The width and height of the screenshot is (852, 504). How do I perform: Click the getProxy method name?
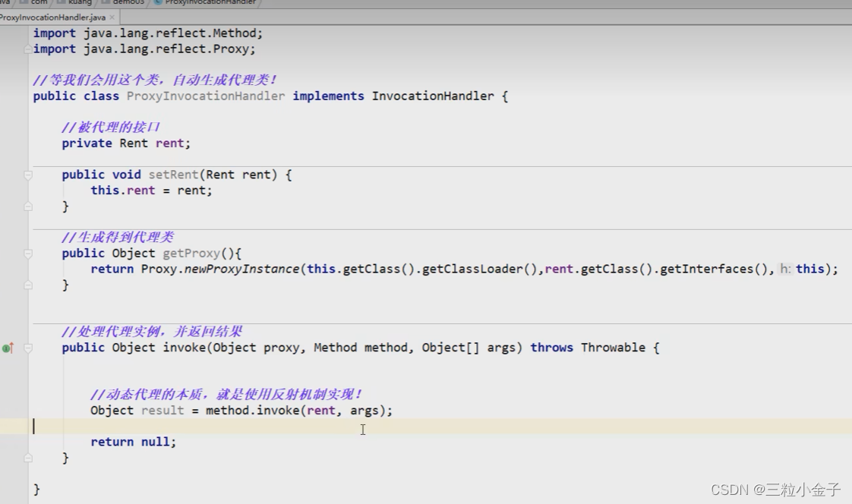point(191,254)
